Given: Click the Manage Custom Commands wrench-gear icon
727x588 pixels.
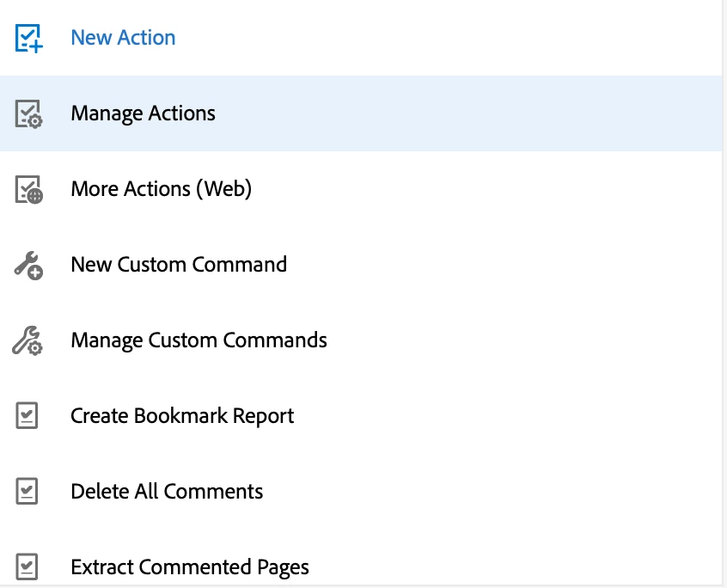Looking at the screenshot, I should coord(28,340).
